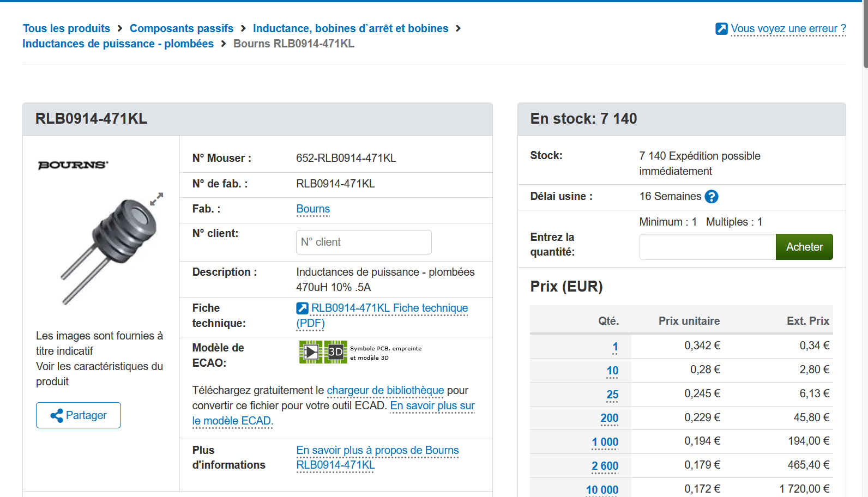Open the 'chargeur de bibliothèque' link
The image size is (868, 497).
tap(385, 390)
